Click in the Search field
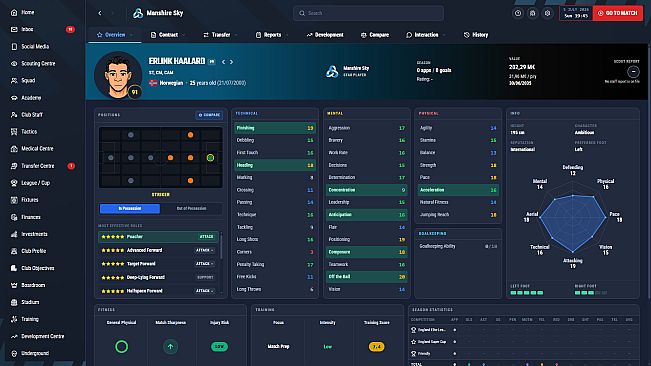 click(x=368, y=13)
